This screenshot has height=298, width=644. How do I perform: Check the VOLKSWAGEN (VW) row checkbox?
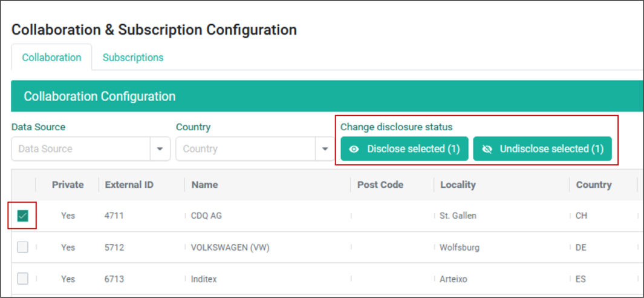click(x=22, y=247)
